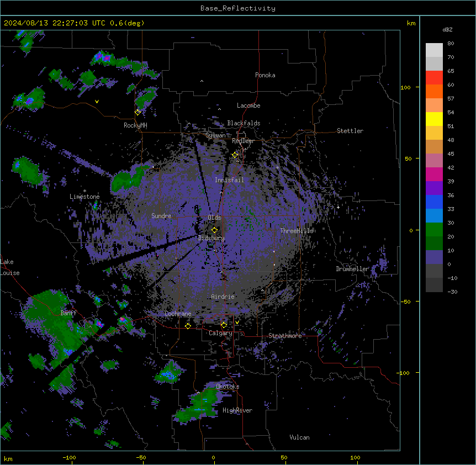Click the Calgary city label
Screen dimensions: 476x465
[220, 333]
